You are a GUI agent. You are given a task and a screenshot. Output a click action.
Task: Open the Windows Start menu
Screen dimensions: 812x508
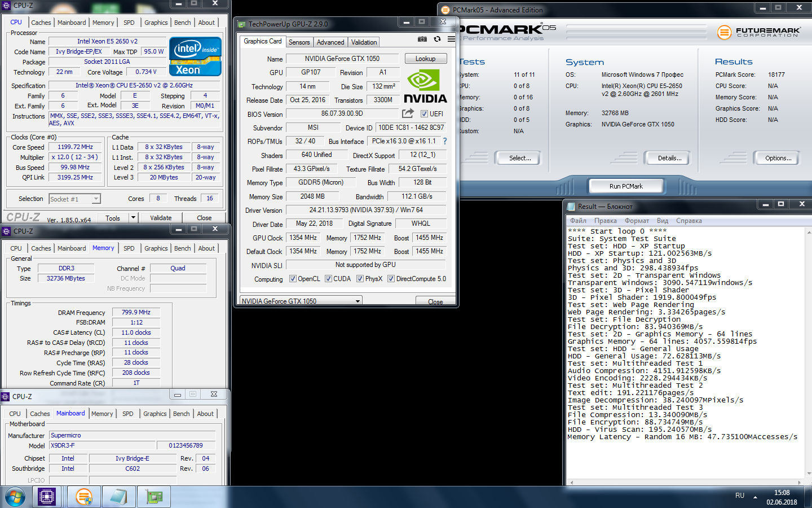coord(15,497)
